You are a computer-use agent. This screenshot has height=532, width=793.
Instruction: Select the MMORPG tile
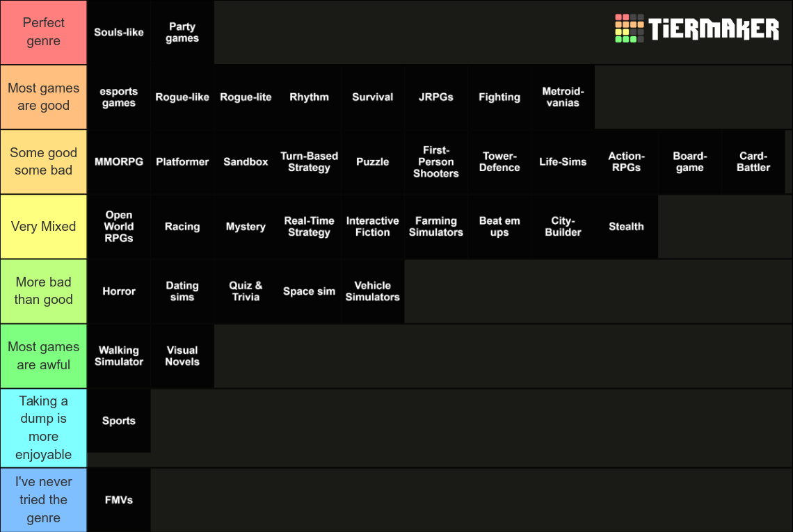click(x=118, y=161)
